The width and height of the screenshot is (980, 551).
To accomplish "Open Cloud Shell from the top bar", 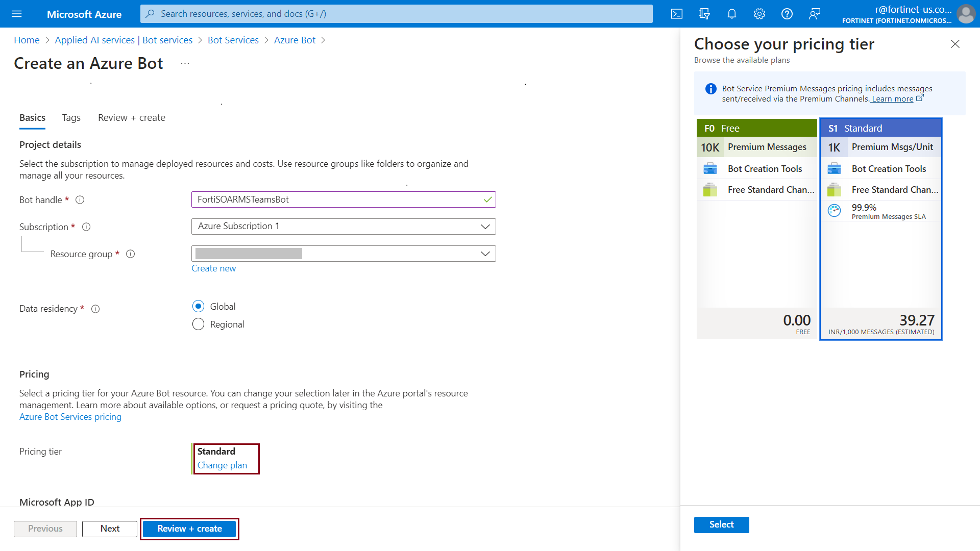I will (677, 14).
